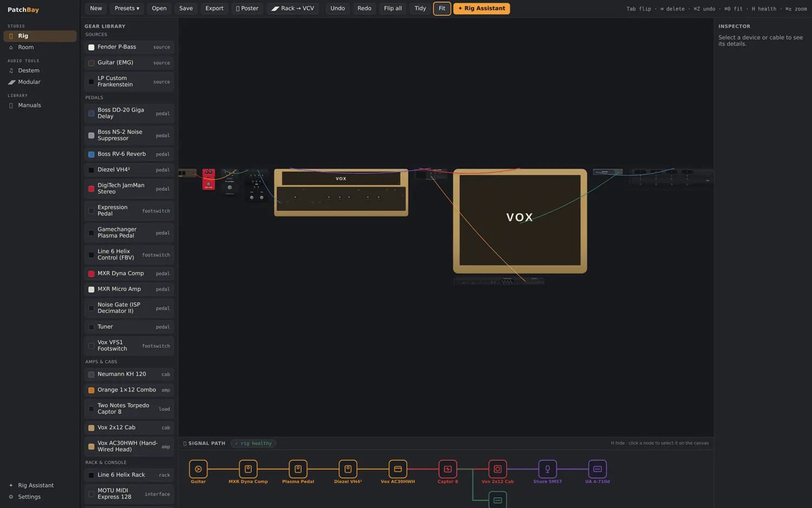Screen dimensions: 812x508
Task: Open the Modular audio tool
Action: [x=40, y=82]
